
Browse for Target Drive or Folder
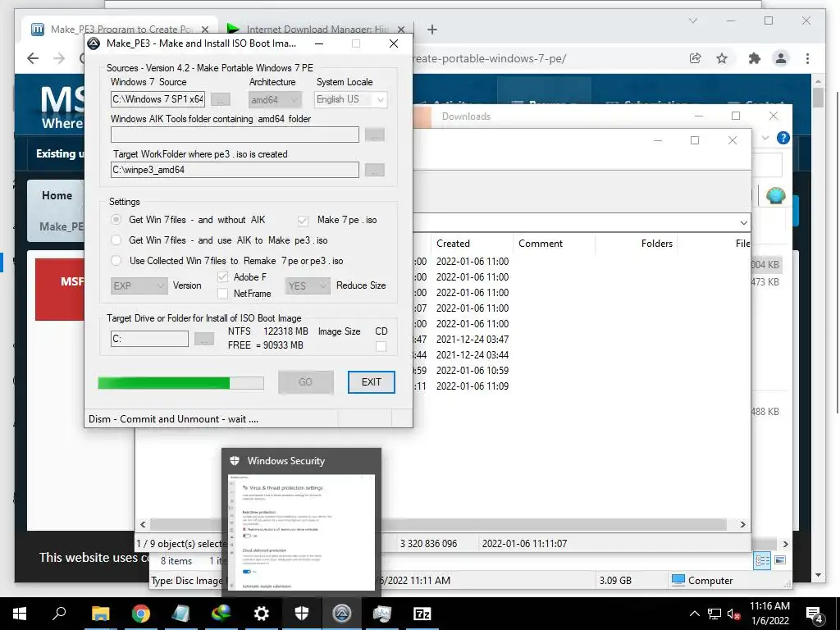pos(204,339)
